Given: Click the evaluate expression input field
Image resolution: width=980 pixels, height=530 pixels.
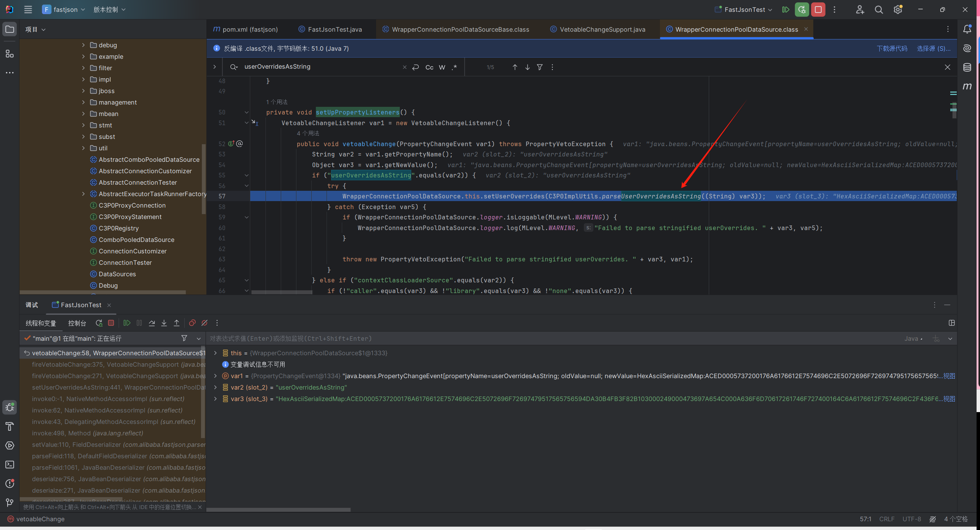Looking at the screenshot, I should (553, 338).
